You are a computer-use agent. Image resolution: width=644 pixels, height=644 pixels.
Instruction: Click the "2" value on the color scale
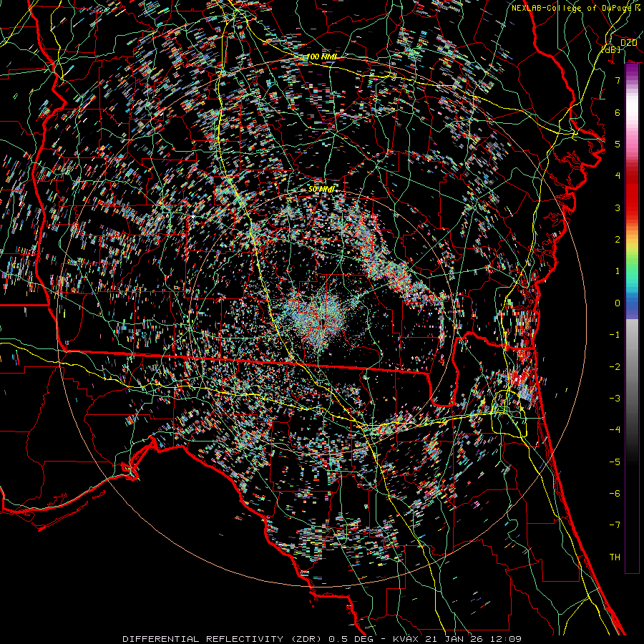[x=618, y=240]
